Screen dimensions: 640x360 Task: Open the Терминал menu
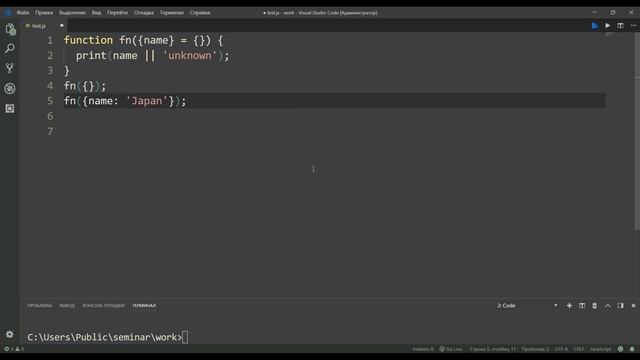coord(171,13)
